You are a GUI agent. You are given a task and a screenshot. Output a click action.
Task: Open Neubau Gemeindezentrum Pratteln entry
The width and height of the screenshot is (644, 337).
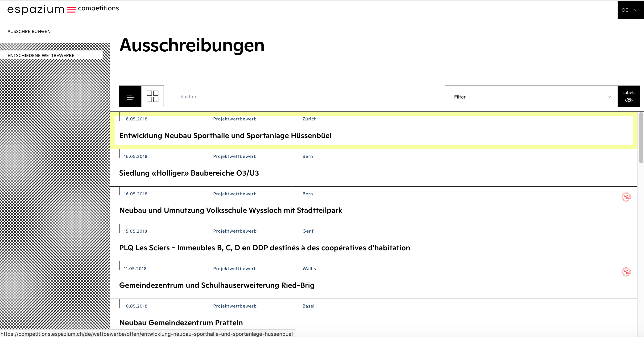pos(181,322)
